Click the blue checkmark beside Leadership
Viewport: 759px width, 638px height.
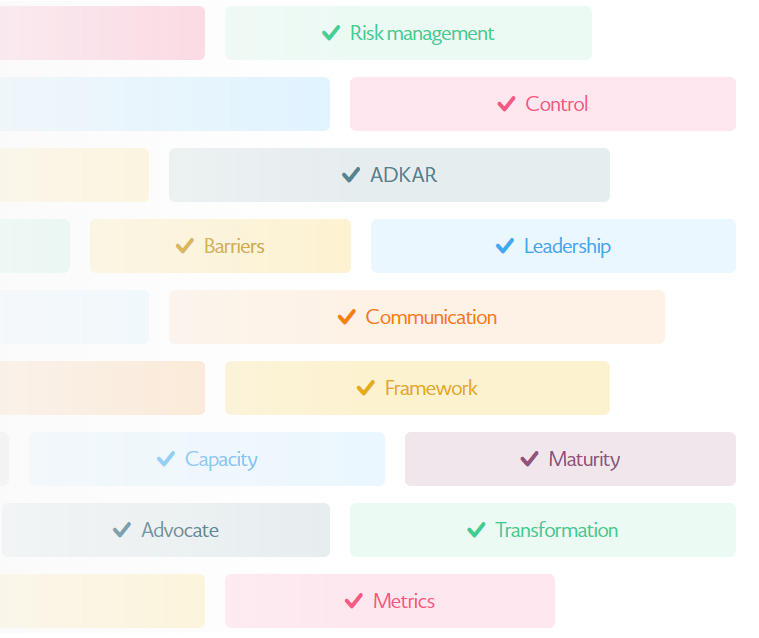(505, 246)
